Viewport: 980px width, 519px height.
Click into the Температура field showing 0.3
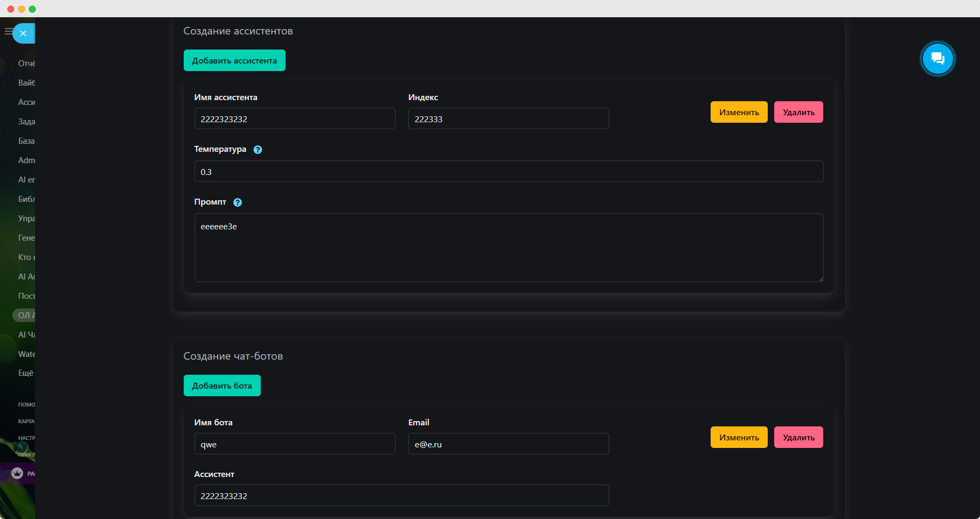509,171
